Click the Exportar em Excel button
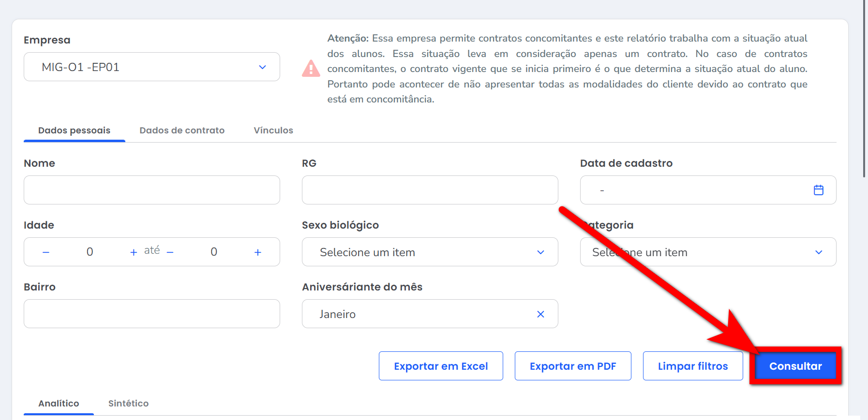The width and height of the screenshot is (868, 420). (x=441, y=366)
